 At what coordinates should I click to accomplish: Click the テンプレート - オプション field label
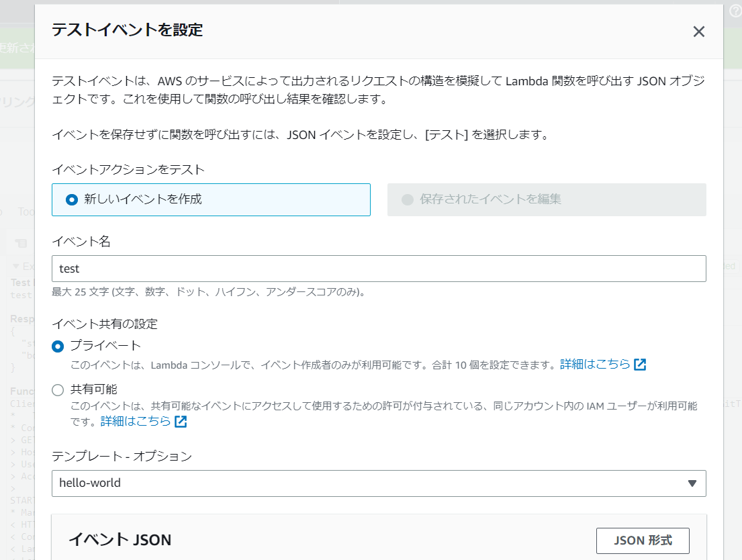click(x=122, y=457)
